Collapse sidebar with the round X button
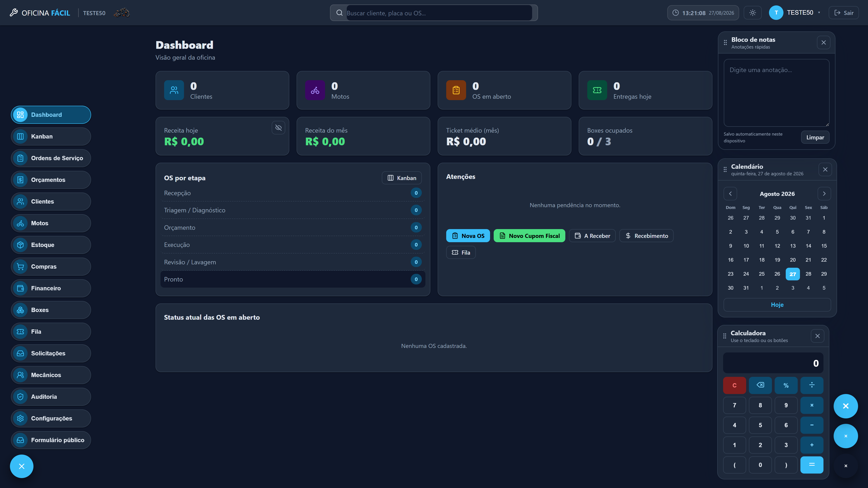This screenshot has width=868, height=488. pos(21,467)
